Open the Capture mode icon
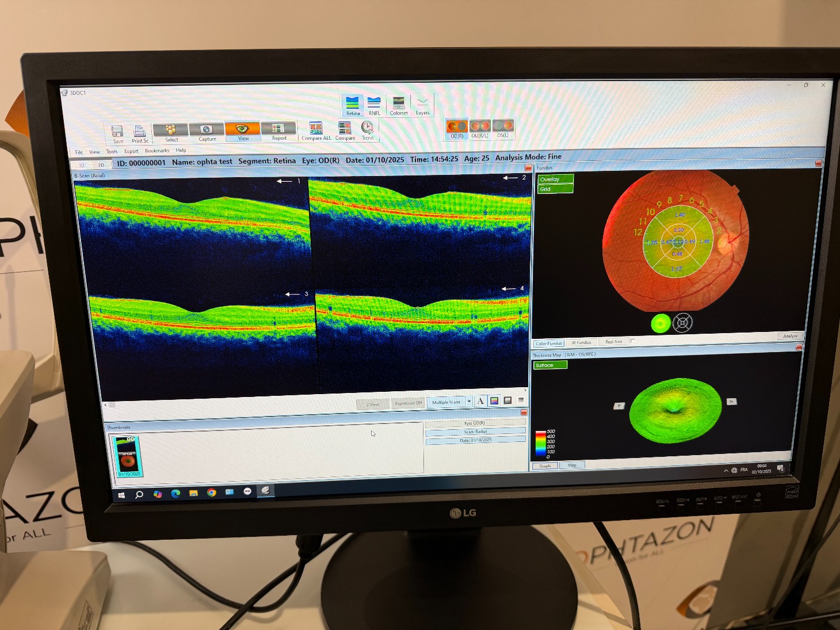The width and height of the screenshot is (840, 630). [207, 129]
